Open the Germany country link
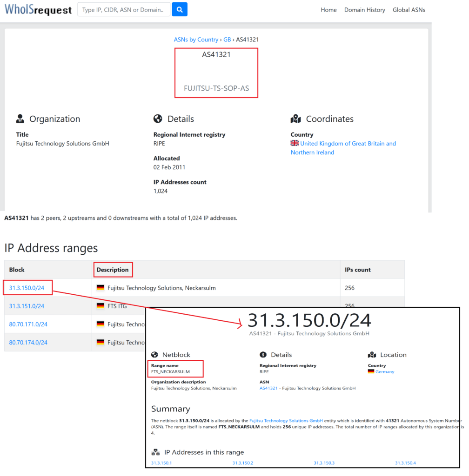 pyautogui.click(x=385, y=371)
